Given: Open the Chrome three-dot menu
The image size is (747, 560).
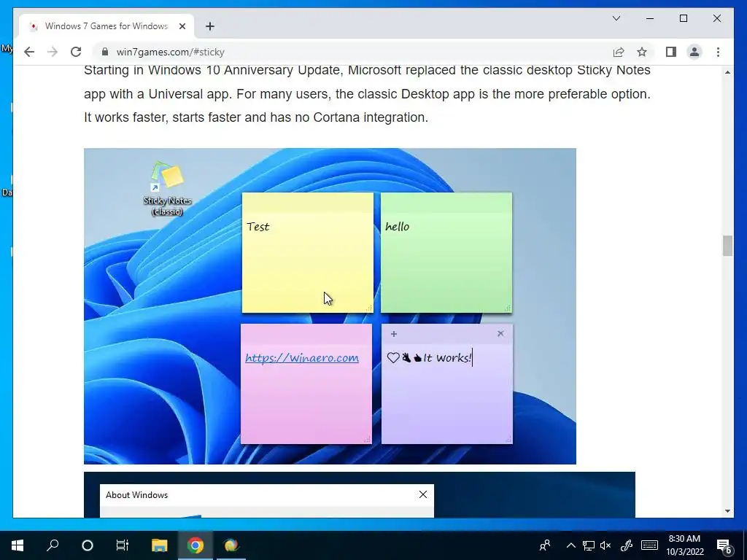Looking at the screenshot, I should (718, 52).
